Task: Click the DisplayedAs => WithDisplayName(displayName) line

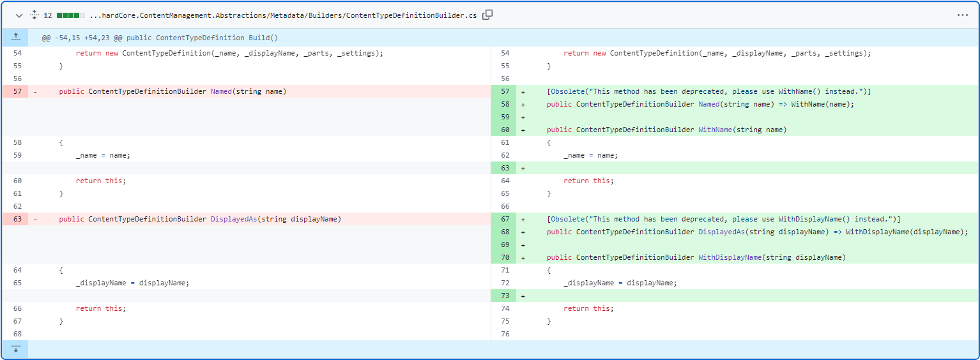Action: coord(758,232)
